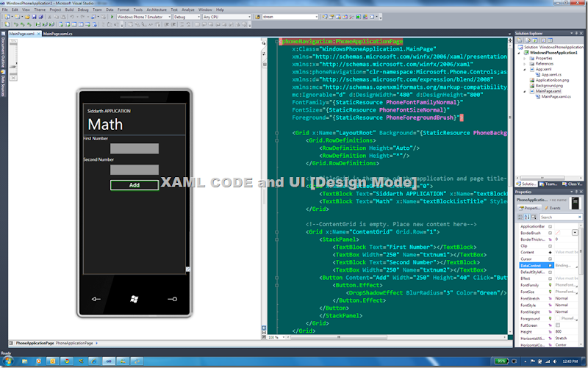588x368 pixels.
Task: Expand the App.xaml node in Solution Explorer
Action: point(525,69)
